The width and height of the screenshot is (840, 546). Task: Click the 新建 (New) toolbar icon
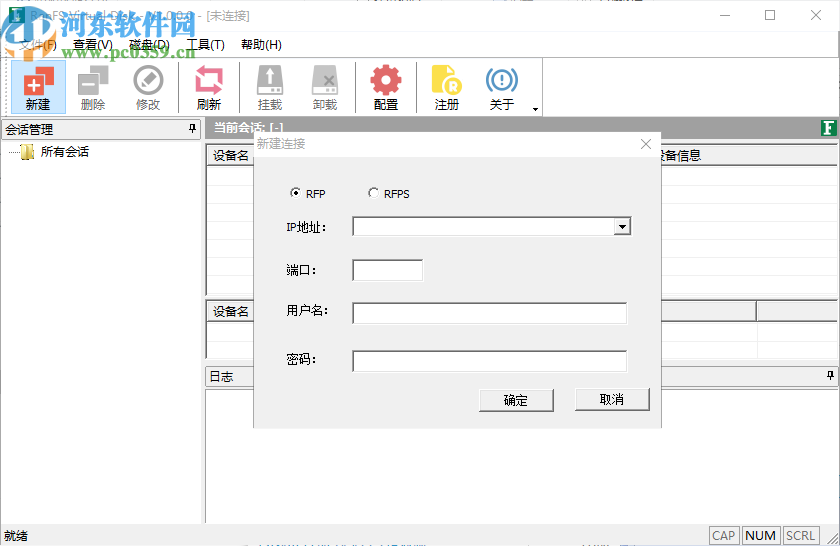click(38, 87)
